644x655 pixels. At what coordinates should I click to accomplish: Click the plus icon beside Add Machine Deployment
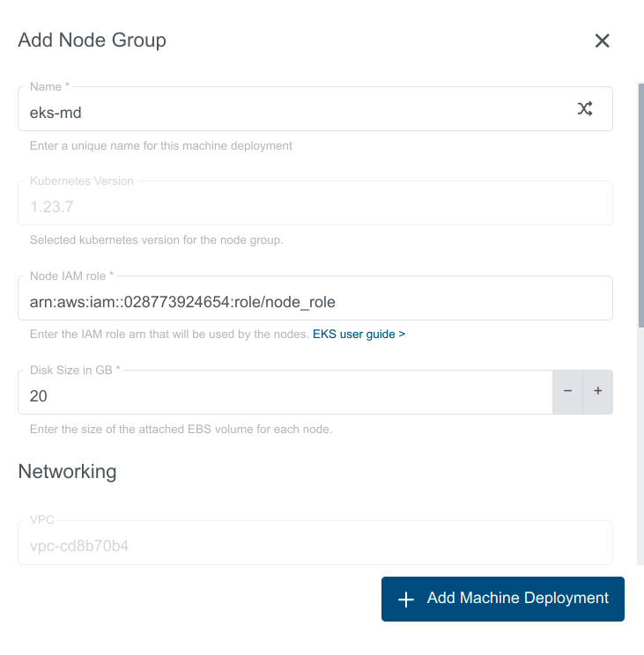[x=406, y=600]
